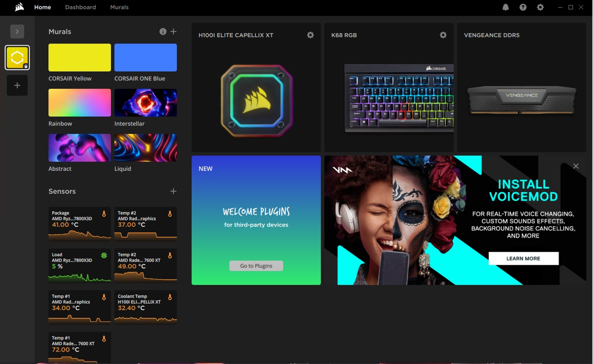Screen dimensions: 593x364
Task: Click K68 RGB device title
Action: coord(344,35)
